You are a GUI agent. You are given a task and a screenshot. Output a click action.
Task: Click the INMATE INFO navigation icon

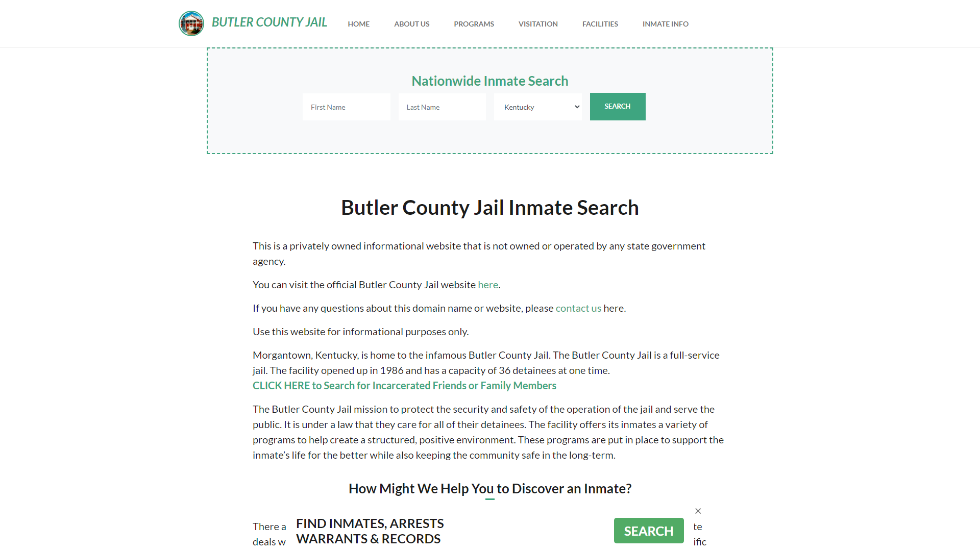pyautogui.click(x=665, y=23)
